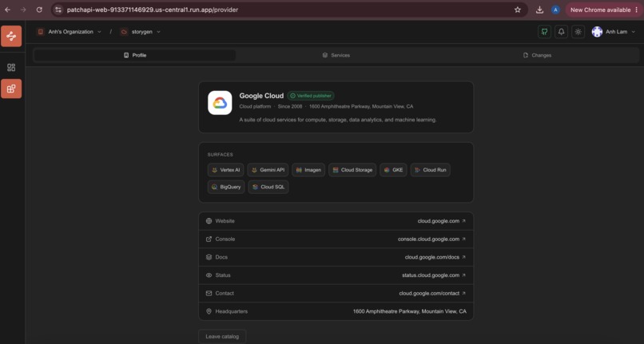Open the dashboard grid icon in the sidebar

click(x=11, y=67)
